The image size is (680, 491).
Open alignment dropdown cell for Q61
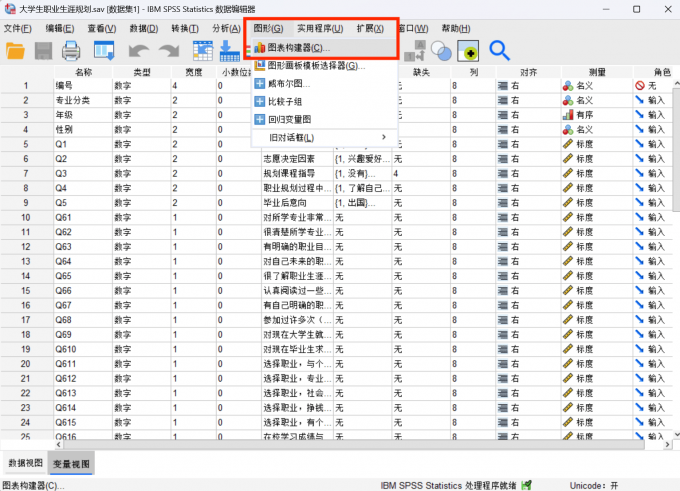(528, 217)
